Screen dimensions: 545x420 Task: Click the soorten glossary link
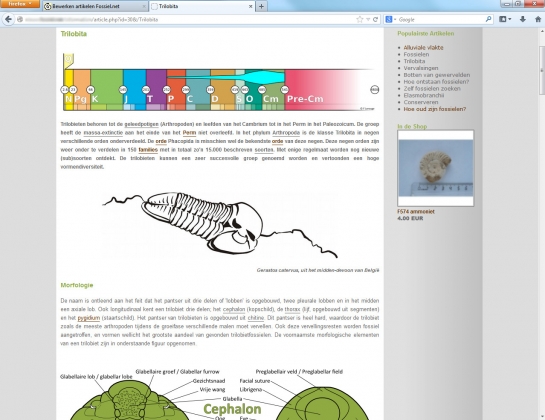point(264,150)
